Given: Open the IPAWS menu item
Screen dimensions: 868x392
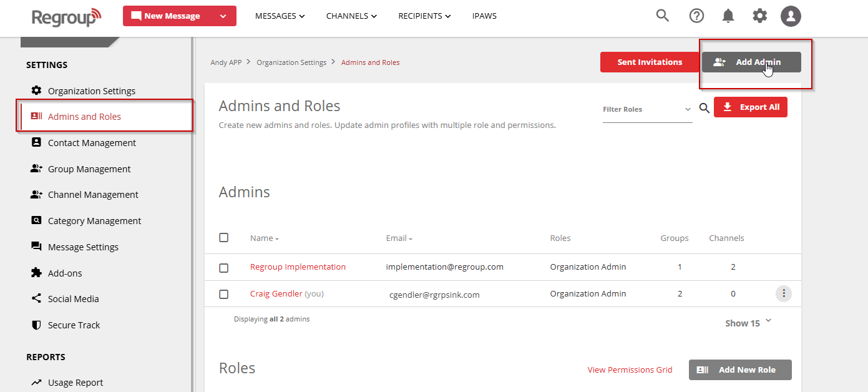Looking at the screenshot, I should (x=485, y=16).
